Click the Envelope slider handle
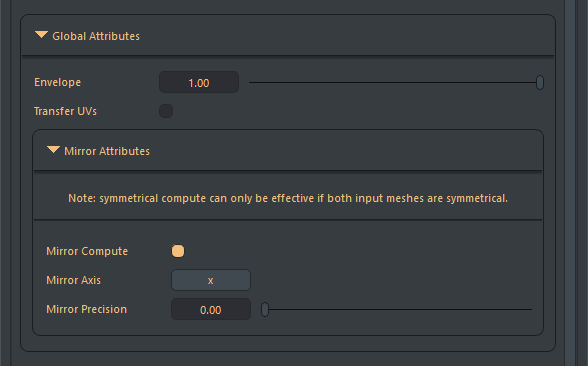The width and height of the screenshot is (588, 366). coord(540,82)
